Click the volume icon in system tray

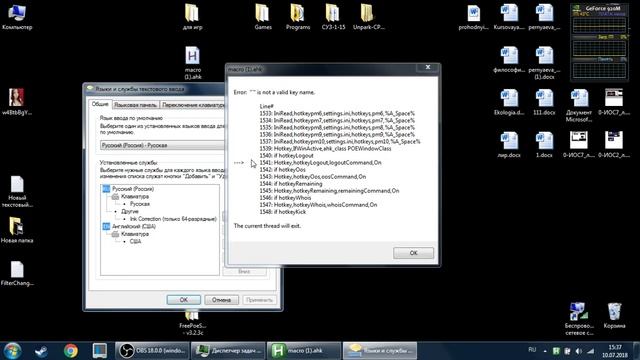click(x=579, y=351)
